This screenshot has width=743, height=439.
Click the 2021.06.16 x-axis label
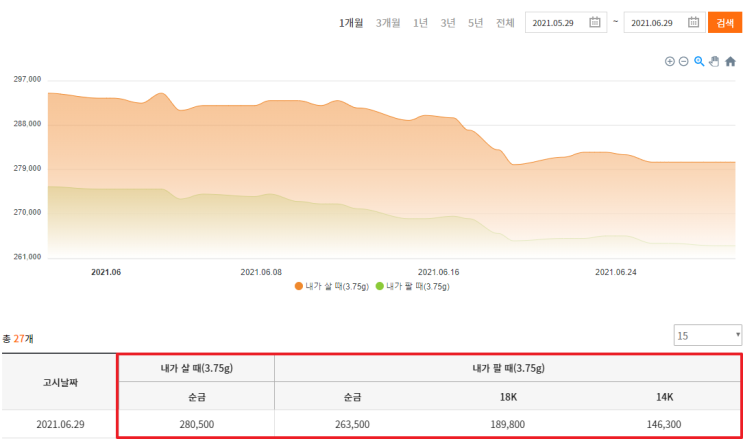[x=438, y=272]
